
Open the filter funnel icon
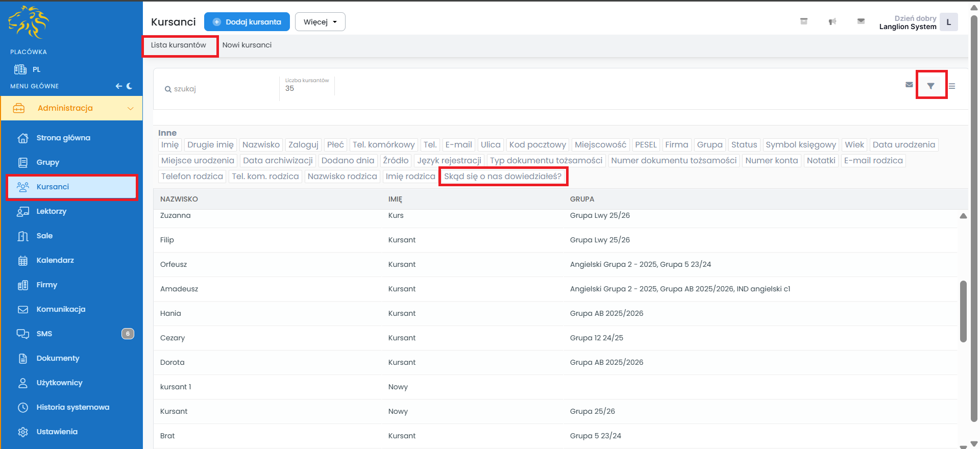point(930,86)
